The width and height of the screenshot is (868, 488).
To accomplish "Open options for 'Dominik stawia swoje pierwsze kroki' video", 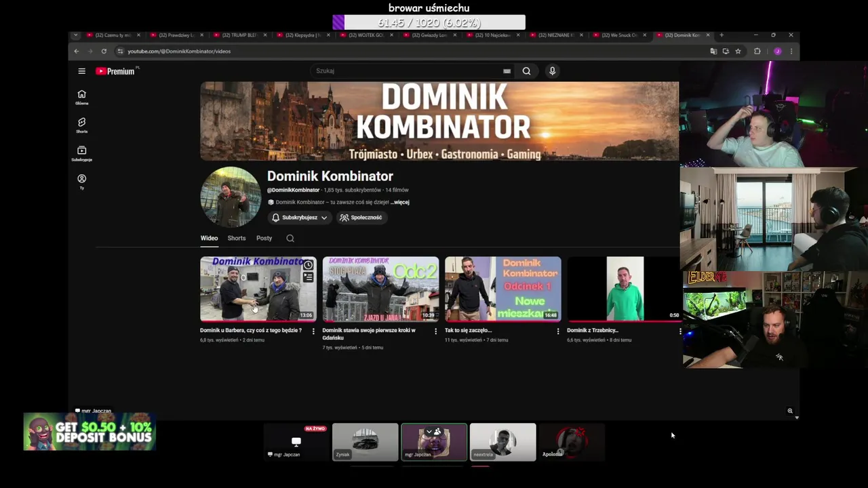I will pyautogui.click(x=435, y=331).
